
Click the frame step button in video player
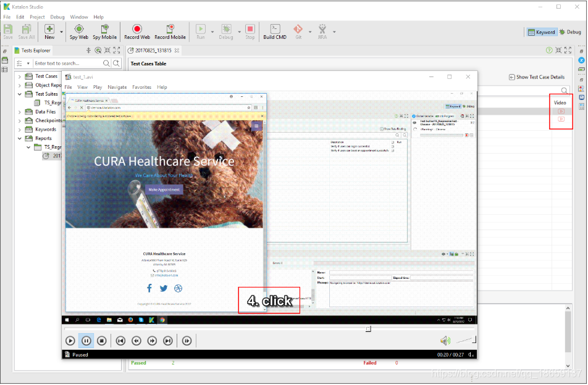187,341
